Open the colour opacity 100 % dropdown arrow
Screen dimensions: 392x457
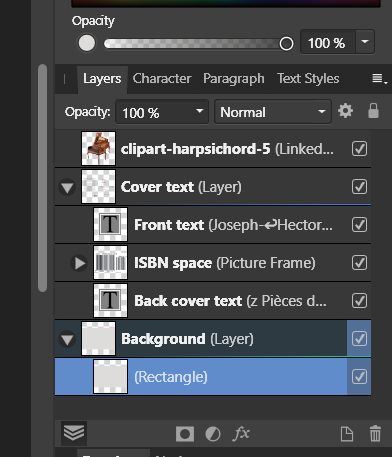[x=365, y=42]
